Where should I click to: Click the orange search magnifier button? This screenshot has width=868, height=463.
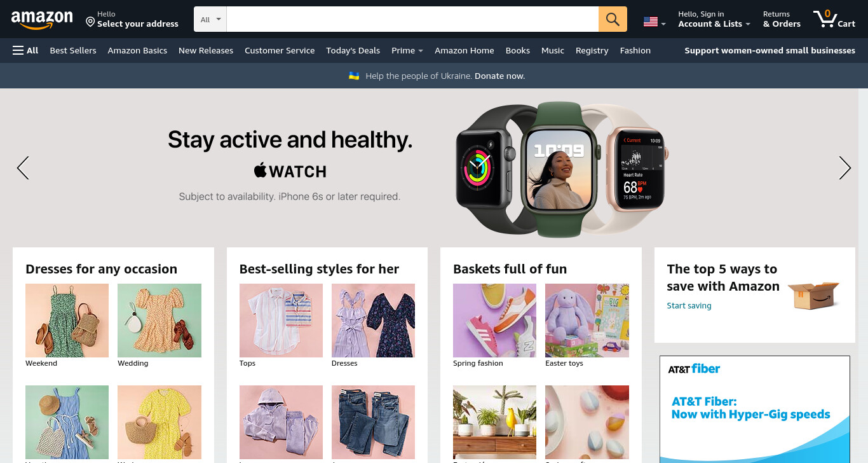tap(613, 19)
